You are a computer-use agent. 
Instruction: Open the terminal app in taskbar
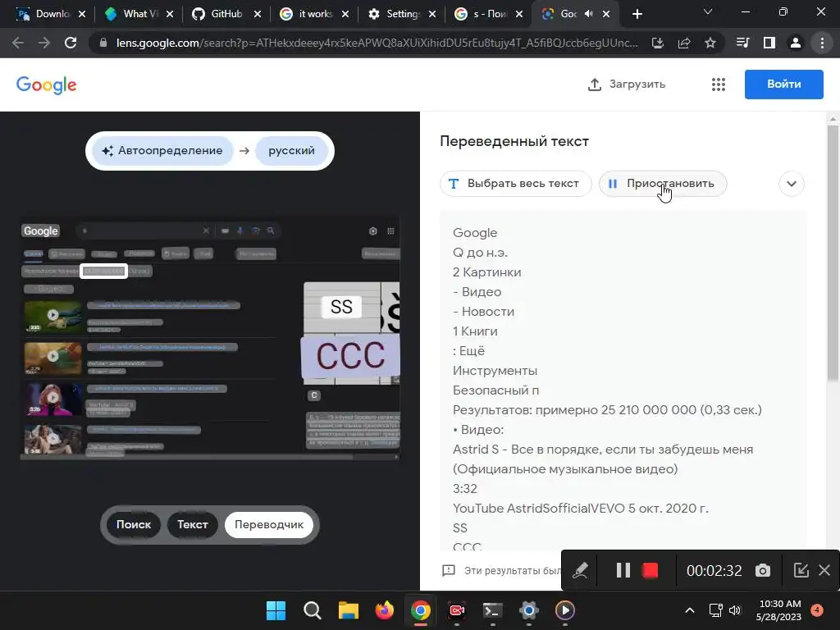point(492,610)
